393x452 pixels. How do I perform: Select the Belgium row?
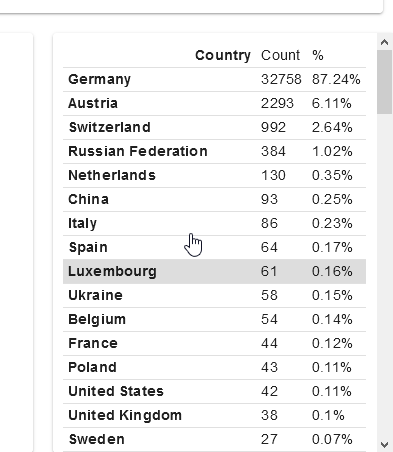click(x=214, y=320)
